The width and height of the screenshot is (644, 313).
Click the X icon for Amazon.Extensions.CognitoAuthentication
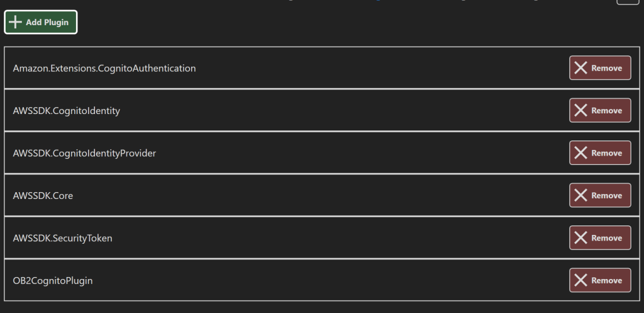(581, 68)
